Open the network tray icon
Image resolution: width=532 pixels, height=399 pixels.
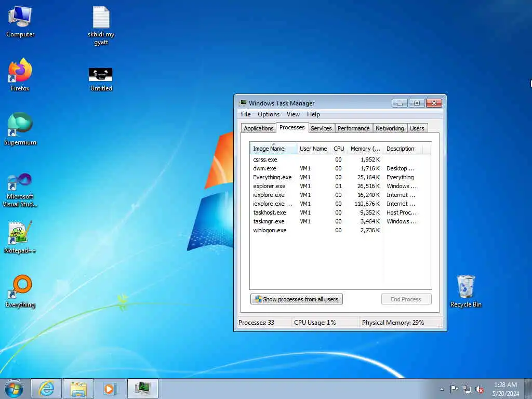pos(467,389)
